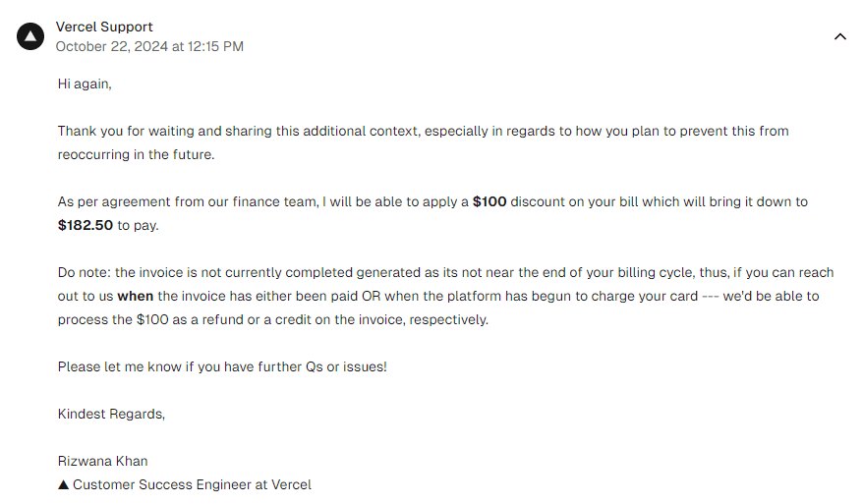The width and height of the screenshot is (863, 504).
Task: Click the October 22, 2024 timestamp
Action: coord(149,46)
